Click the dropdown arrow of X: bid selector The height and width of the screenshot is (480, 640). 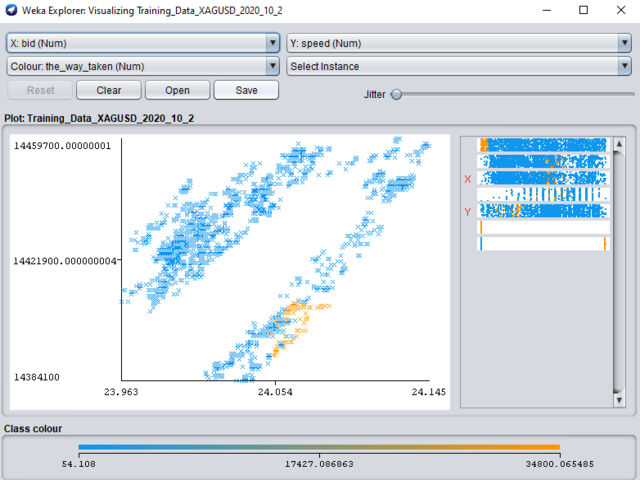pos(273,43)
